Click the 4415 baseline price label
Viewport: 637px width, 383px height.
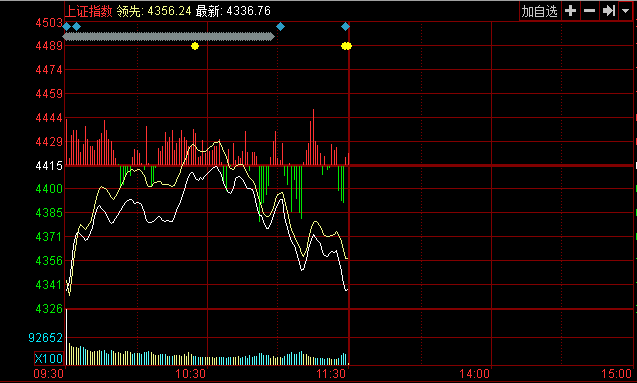pos(49,166)
